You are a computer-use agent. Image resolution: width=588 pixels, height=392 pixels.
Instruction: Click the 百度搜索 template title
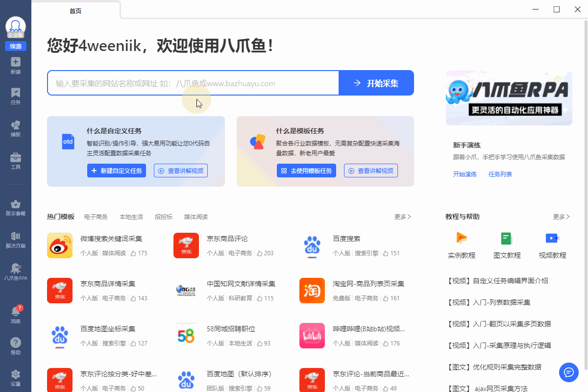coord(346,239)
